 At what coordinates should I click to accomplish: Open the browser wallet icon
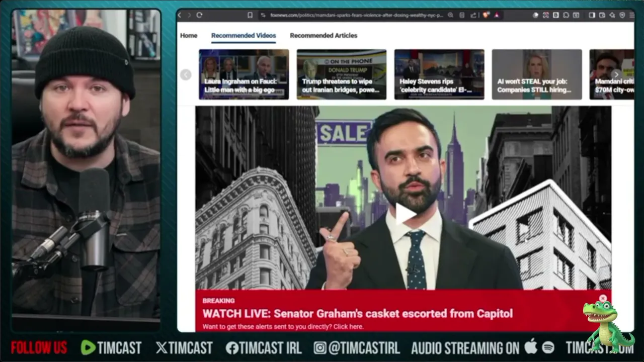[602, 15]
